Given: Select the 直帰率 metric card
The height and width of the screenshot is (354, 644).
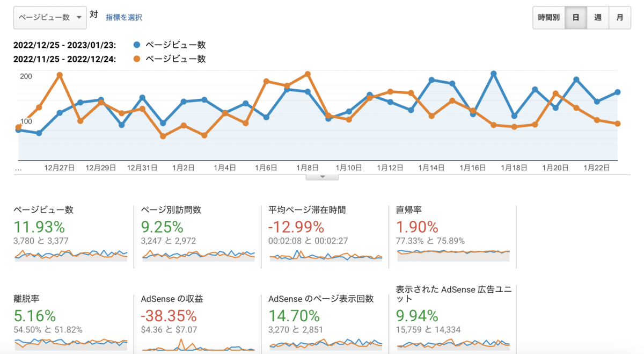Looking at the screenshot, I should (453, 237).
